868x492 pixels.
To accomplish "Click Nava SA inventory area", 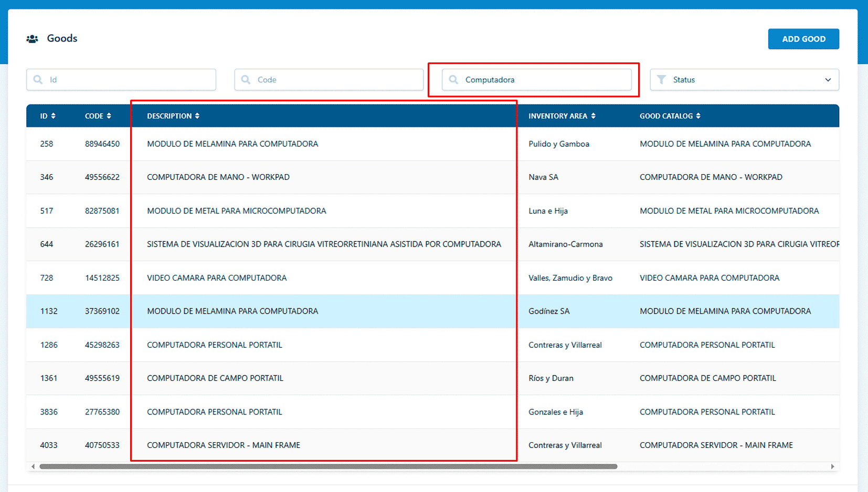I will [543, 177].
